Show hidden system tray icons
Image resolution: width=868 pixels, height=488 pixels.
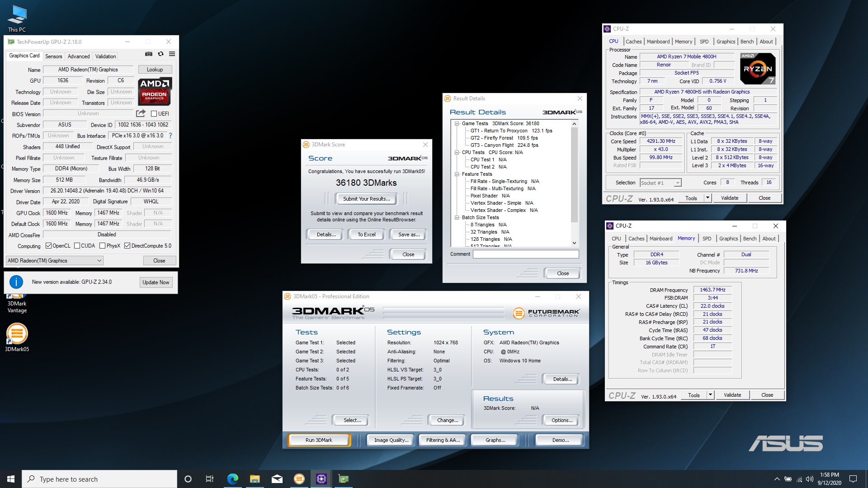tap(777, 479)
